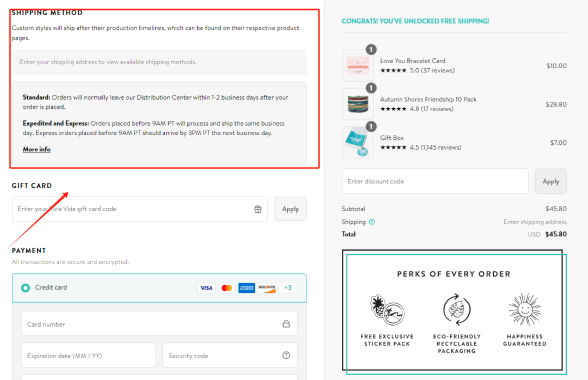Viewport: 588px width, 380px height.
Task: Click the Visa card icon
Action: pos(206,288)
